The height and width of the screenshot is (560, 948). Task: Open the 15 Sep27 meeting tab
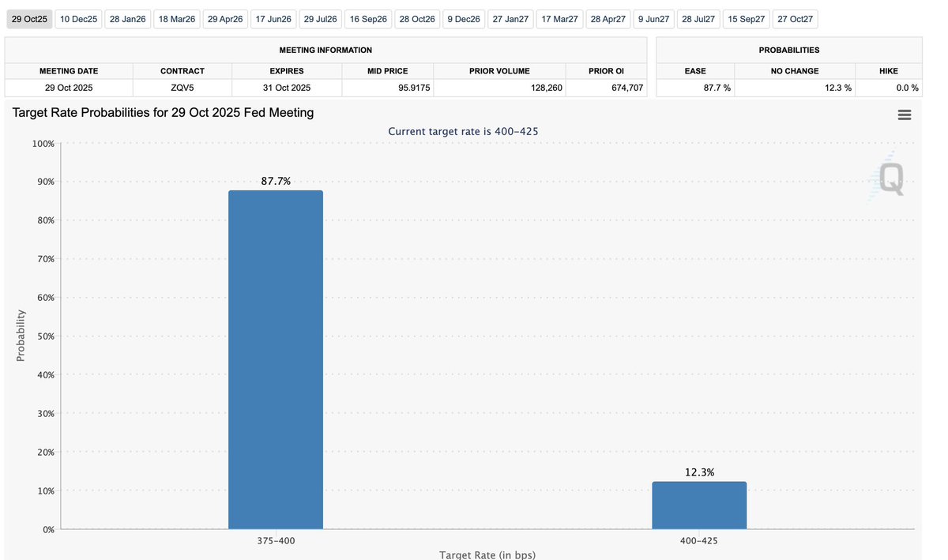tap(746, 19)
